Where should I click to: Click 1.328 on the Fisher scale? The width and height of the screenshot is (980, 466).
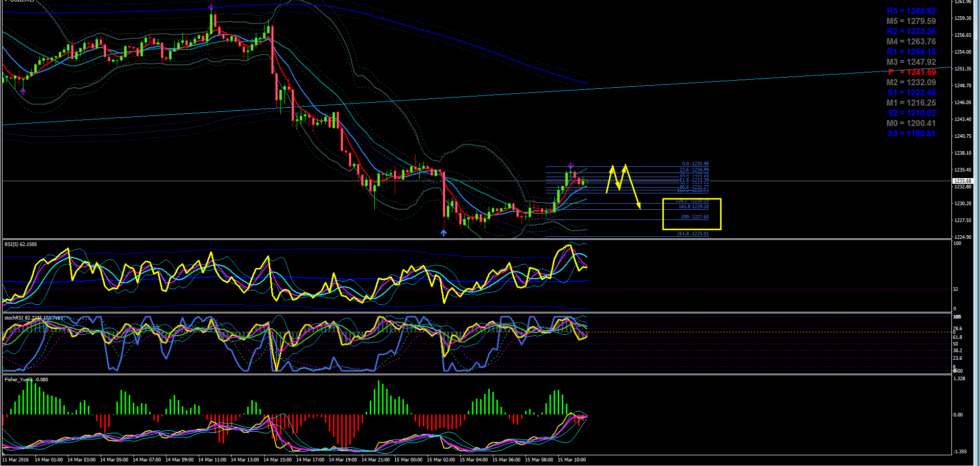pos(959,379)
